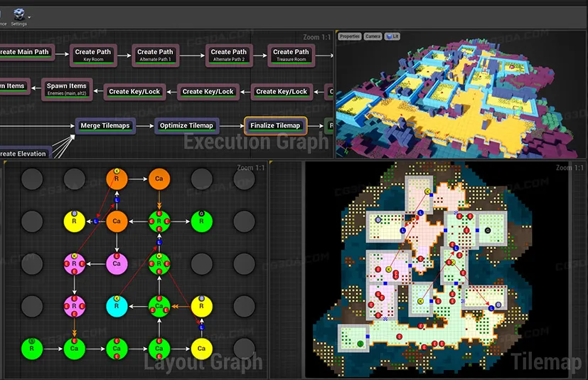Select the green R node with G goal marker
588x380 pixels.
coord(201,221)
